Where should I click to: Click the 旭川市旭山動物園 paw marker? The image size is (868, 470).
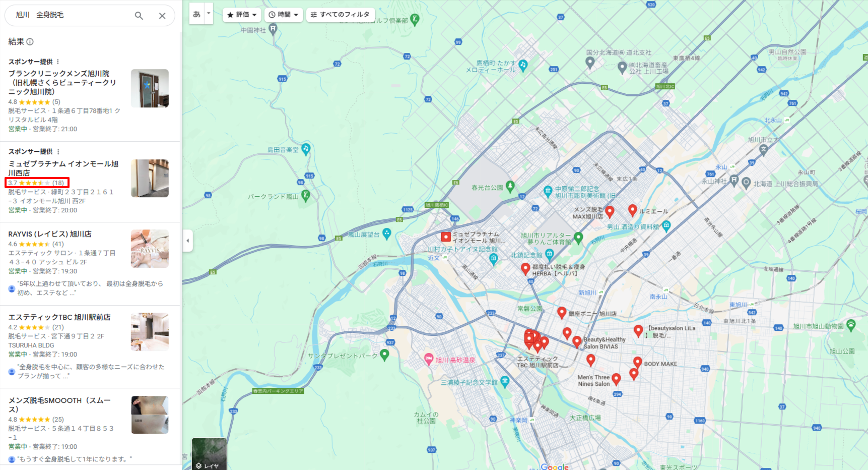click(851, 325)
